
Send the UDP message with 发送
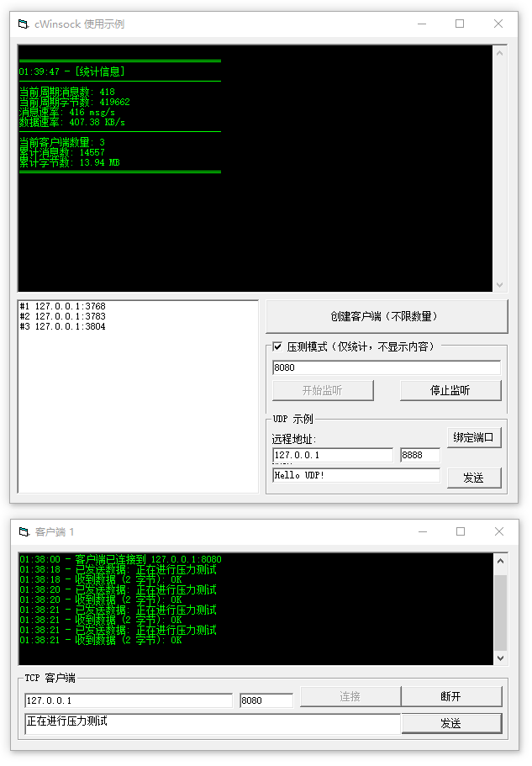click(x=474, y=478)
